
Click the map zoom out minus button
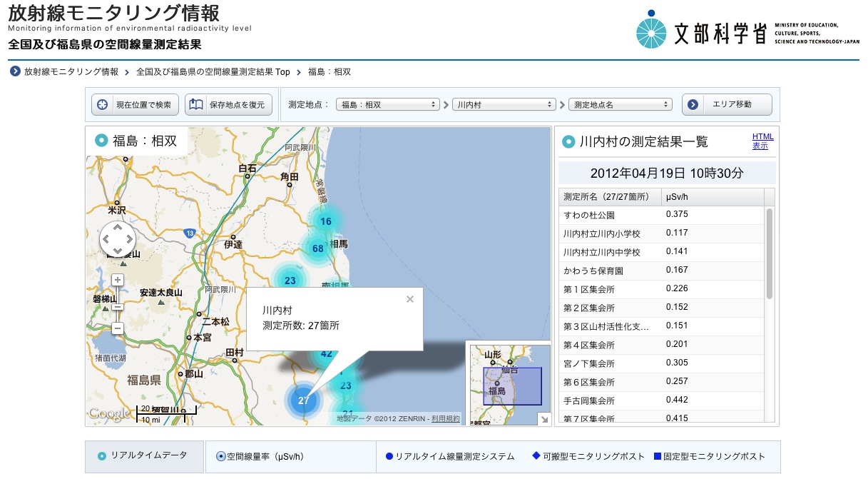click(118, 328)
